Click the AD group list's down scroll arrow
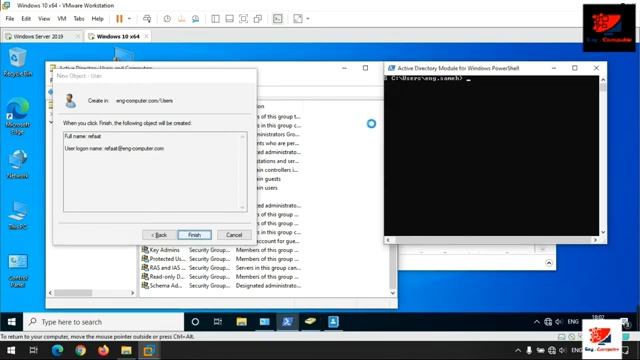640x360 pixels. [393, 293]
